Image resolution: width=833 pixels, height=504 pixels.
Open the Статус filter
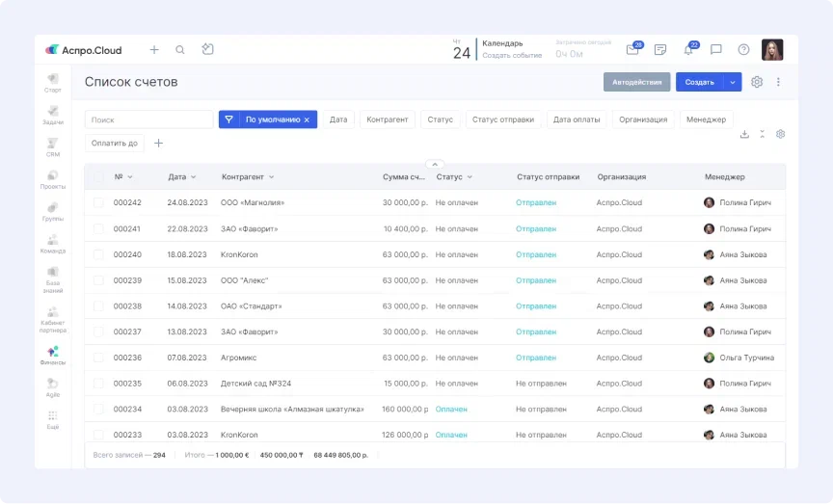(441, 119)
